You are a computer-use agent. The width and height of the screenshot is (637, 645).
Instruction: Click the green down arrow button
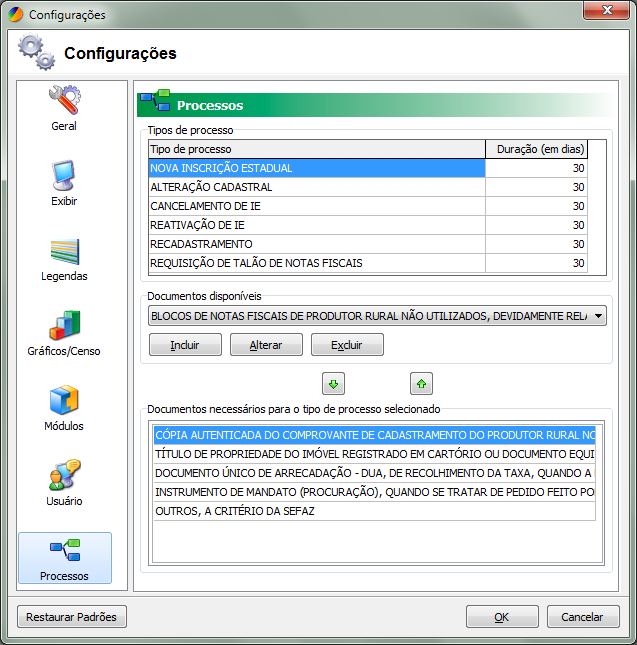point(334,383)
